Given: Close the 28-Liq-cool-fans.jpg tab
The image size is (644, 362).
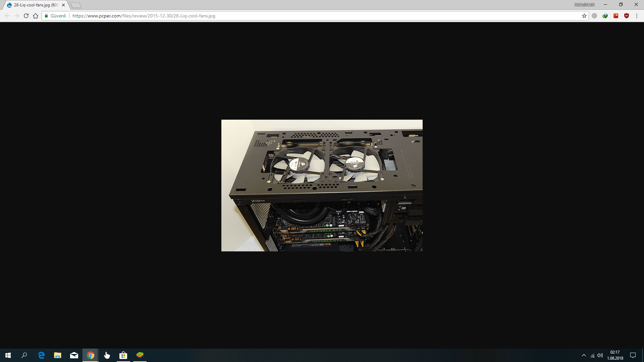Looking at the screenshot, I should coord(63,5).
